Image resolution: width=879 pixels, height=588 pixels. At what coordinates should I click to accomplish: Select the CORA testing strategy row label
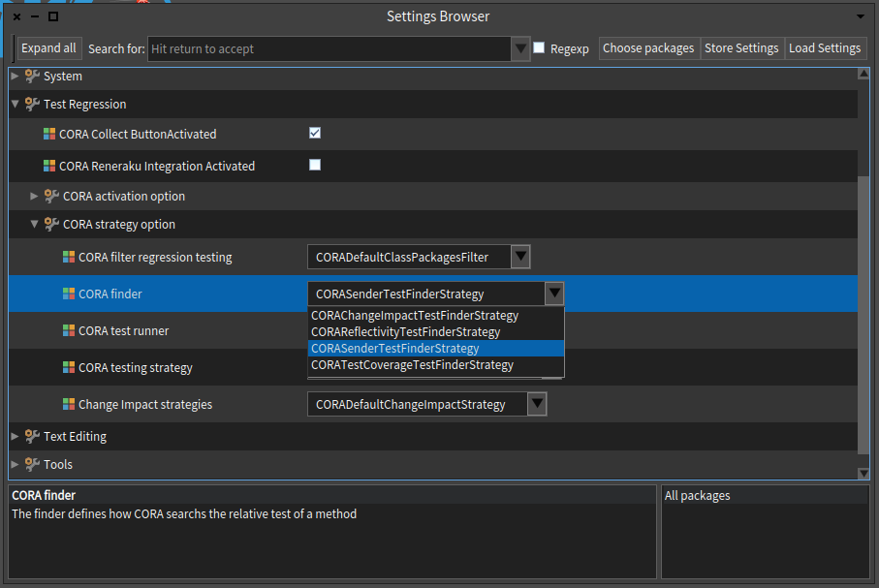click(135, 368)
